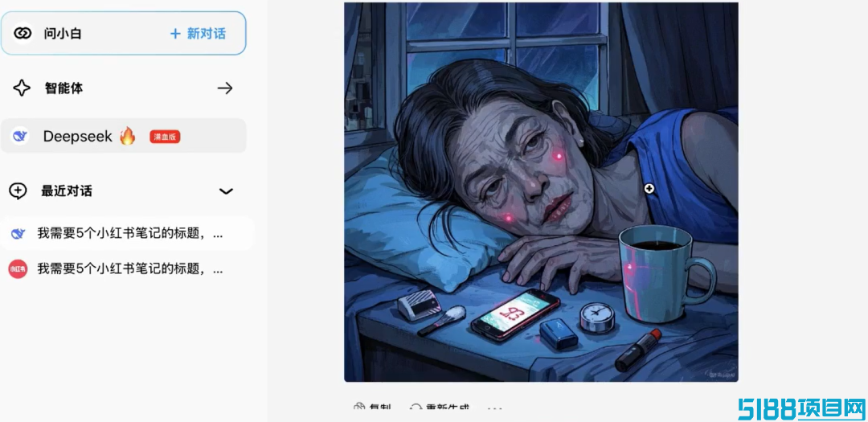The image size is (868, 422).
Task: Collapse the 最近对话 section chevron
Action: (x=226, y=191)
